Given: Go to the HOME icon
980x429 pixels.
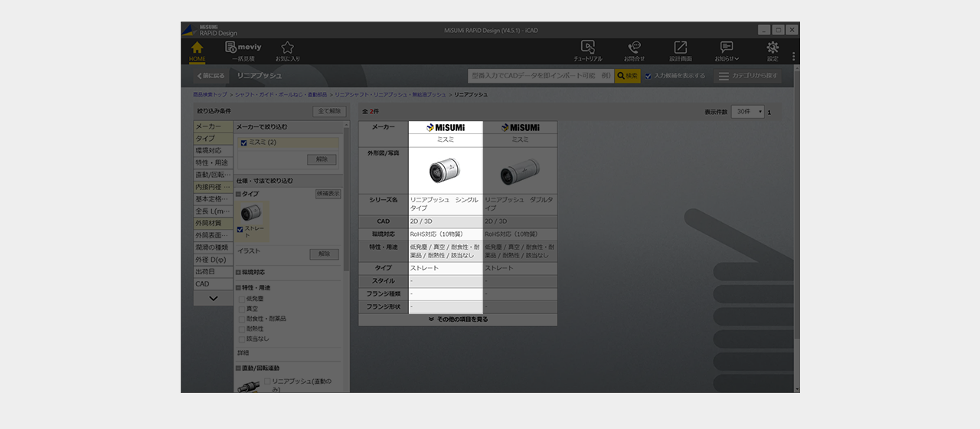Looking at the screenshot, I should 197,51.
